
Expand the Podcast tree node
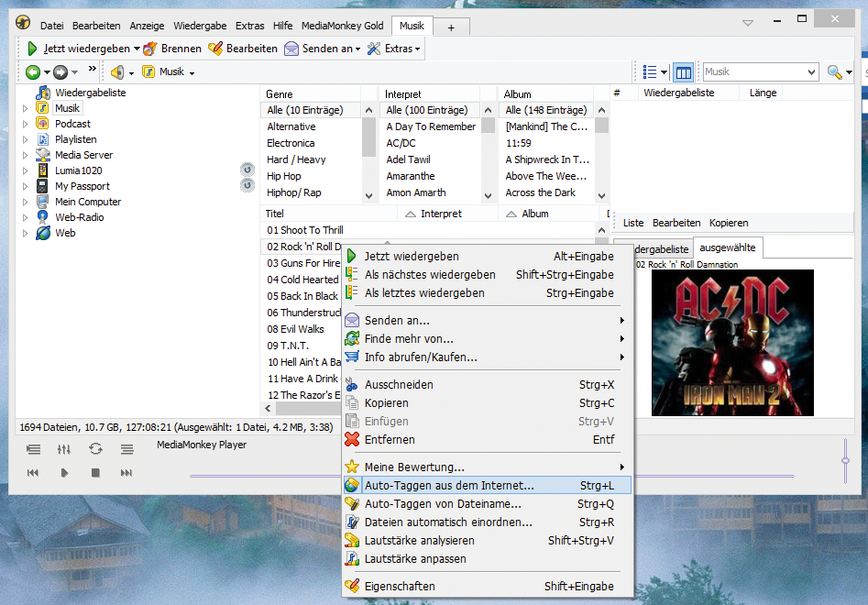click(x=25, y=124)
